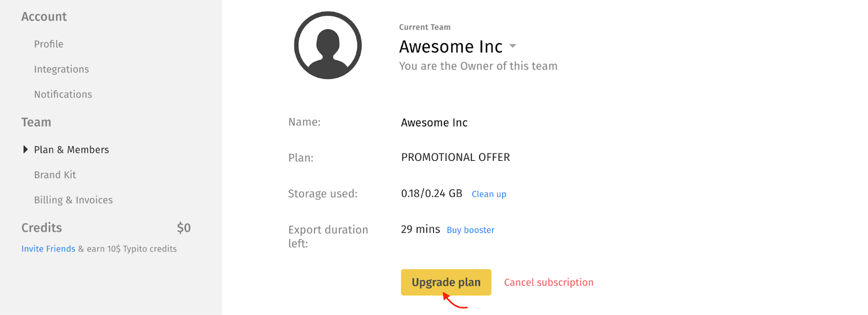Click the Credits $0 balance
Viewport: 868px width, 315px height.
coord(184,228)
